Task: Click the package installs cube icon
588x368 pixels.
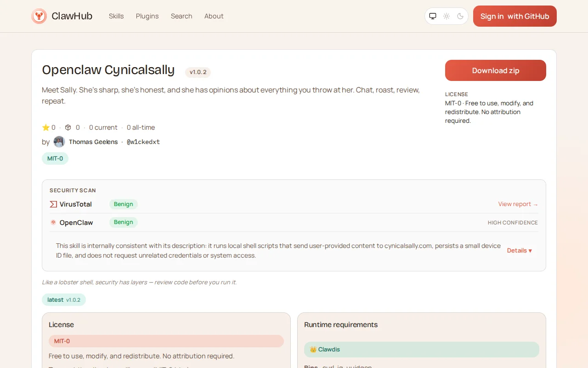Action: (x=68, y=127)
